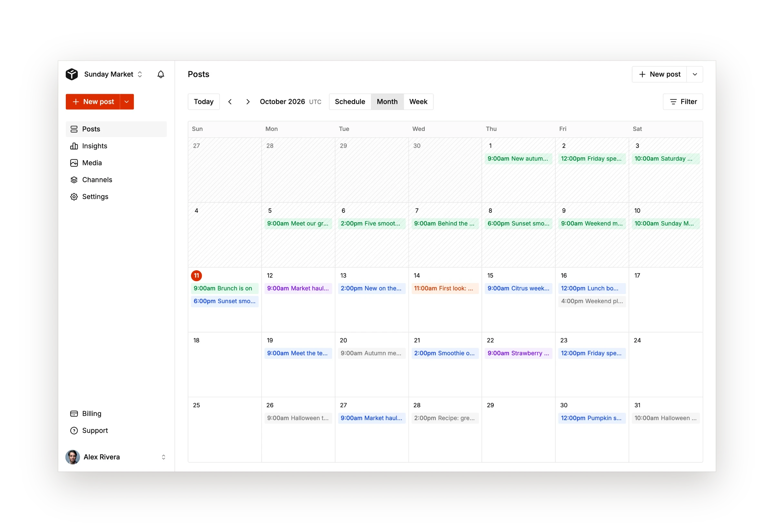Expand the Alex Rivera account menu chevron

[x=163, y=457]
